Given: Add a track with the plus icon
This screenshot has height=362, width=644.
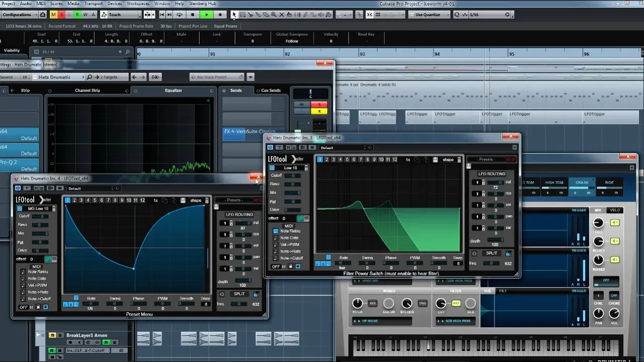Looking at the screenshot, I should 120,52.
